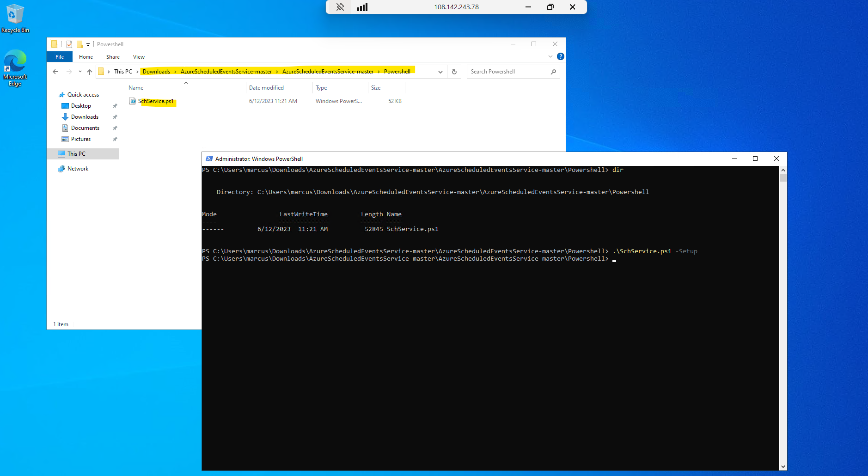Open recent locations dropdown arrow

[x=80, y=72]
